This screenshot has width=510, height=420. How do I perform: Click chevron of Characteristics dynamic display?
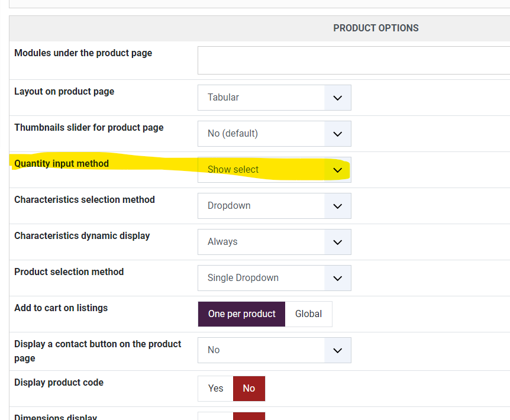coord(338,242)
